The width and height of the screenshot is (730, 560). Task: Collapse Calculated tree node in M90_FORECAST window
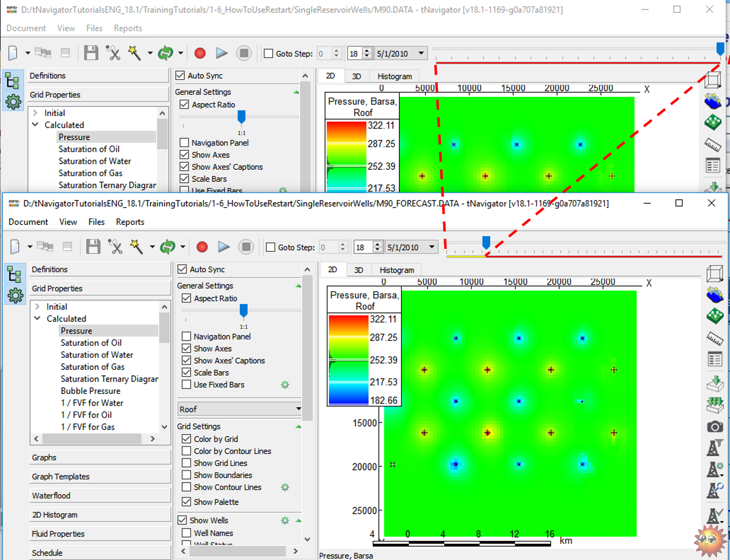[37, 319]
